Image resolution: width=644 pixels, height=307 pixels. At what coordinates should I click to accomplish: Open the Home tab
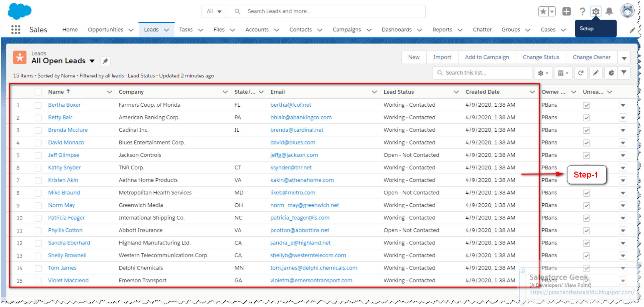[x=70, y=29]
